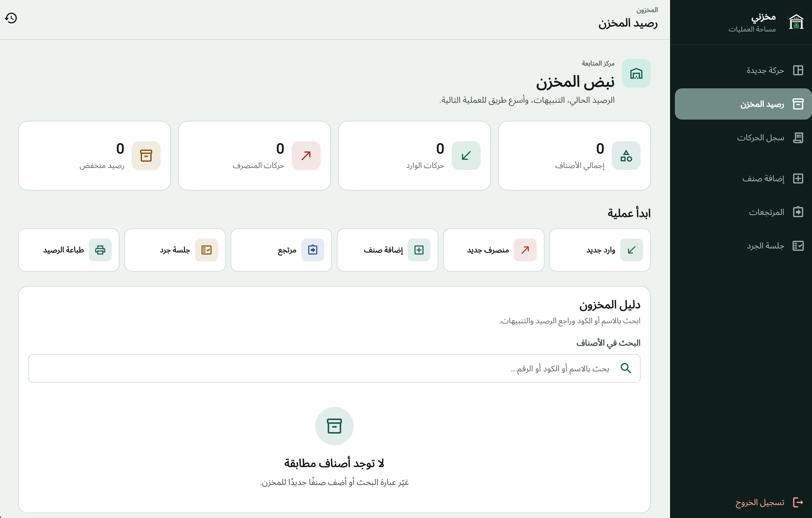
Task: Click outgoing arrow icon of حركات المنصرف
Action: click(306, 156)
